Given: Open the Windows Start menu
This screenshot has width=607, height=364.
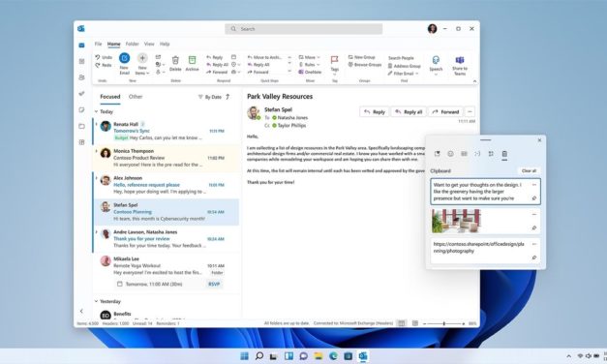Looking at the screenshot, I should (244, 356).
